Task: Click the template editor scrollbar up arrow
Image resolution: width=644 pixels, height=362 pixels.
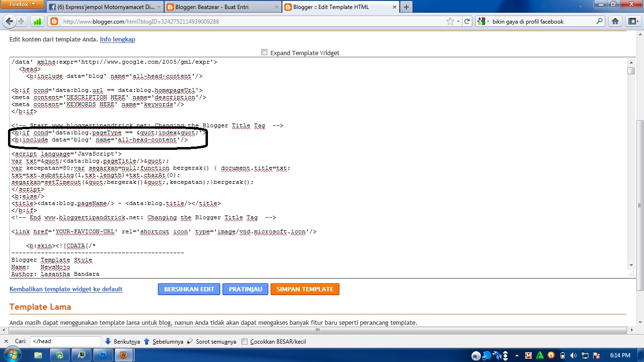Action: (631, 62)
